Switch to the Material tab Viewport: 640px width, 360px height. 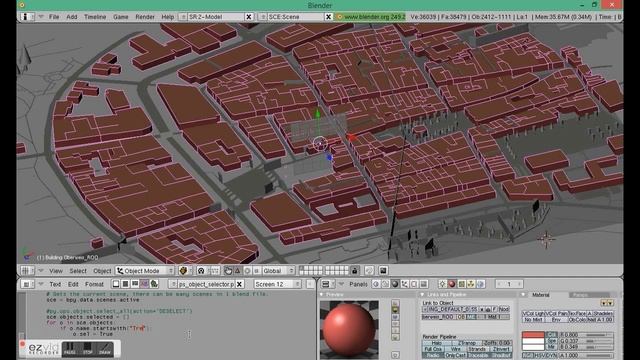[540, 295]
